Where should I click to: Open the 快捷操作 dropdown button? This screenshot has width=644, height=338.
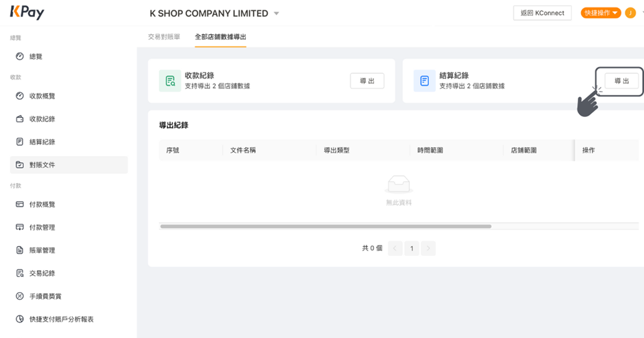(x=601, y=13)
